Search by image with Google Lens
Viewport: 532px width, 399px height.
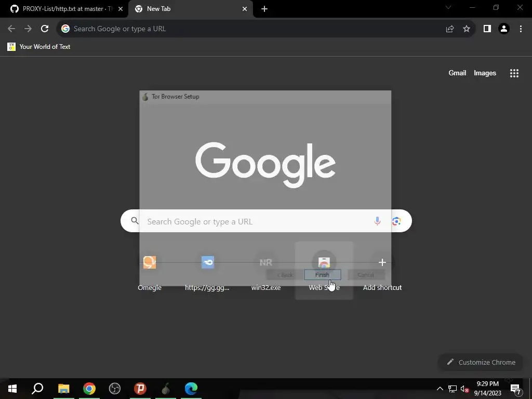[x=396, y=221]
